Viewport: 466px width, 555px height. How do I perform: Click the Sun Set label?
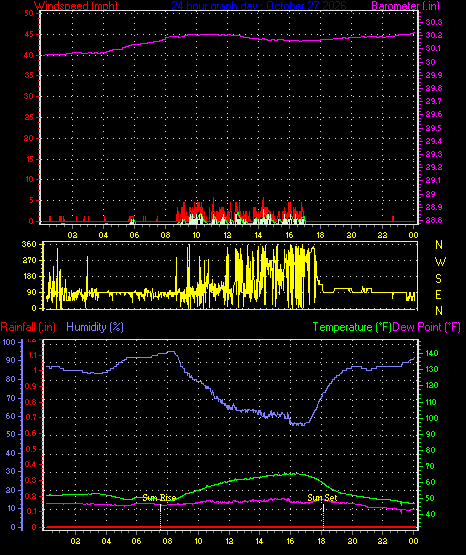pos(322,498)
